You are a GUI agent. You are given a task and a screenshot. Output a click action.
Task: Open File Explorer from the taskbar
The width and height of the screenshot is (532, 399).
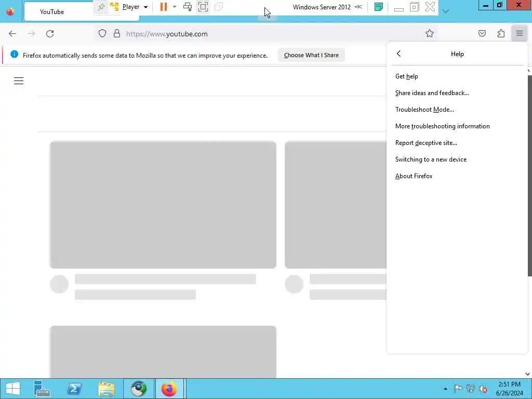(x=106, y=389)
